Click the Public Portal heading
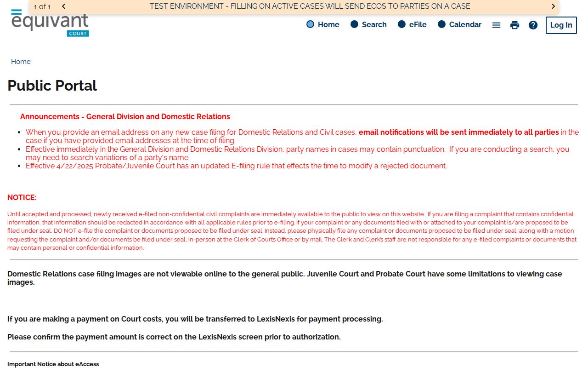The width and height of the screenshot is (588, 368). (52, 86)
